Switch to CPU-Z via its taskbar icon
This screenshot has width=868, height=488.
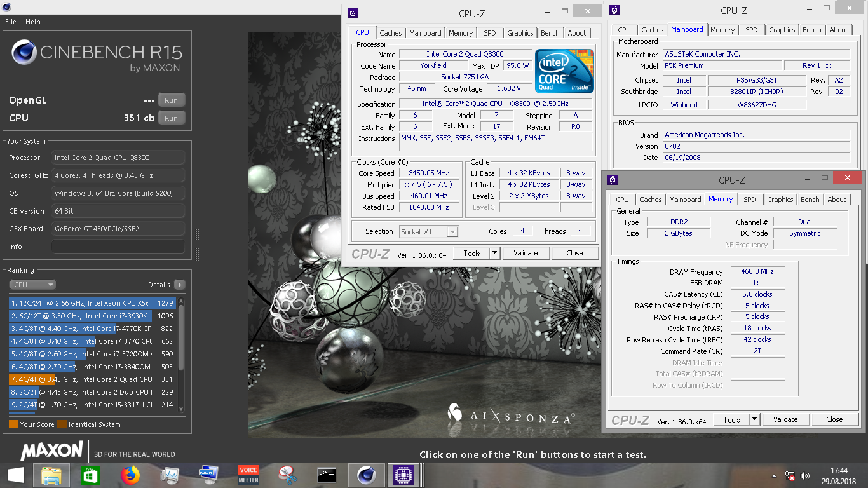point(402,475)
